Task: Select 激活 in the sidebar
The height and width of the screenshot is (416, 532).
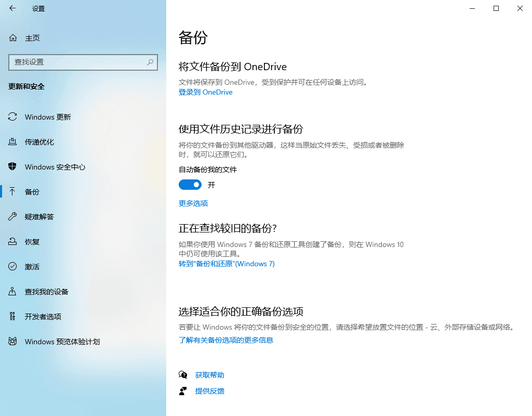Action: click(x=32, y=267)
